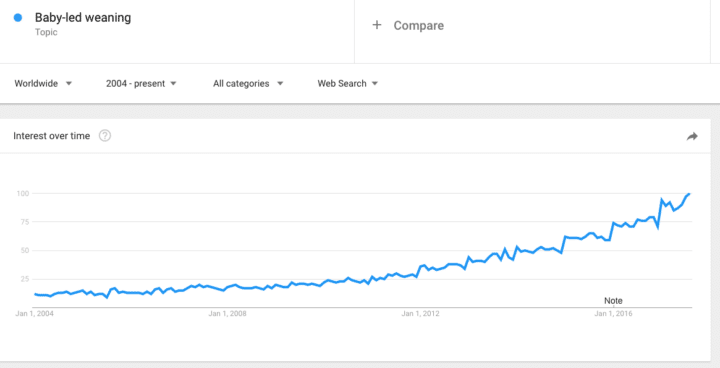720x368 pixels.
Task: Click the Topic label under Baby-led weaning
Action: (x=46, y=32)
